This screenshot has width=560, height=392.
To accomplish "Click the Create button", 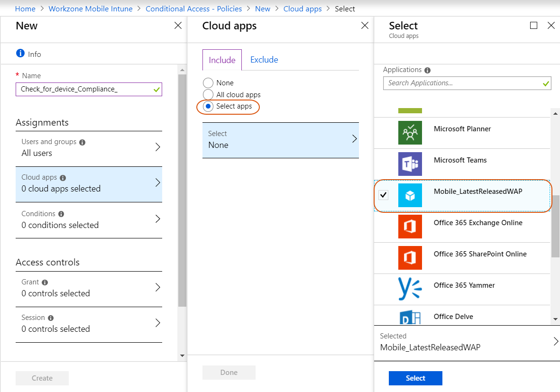I will 42,378.
